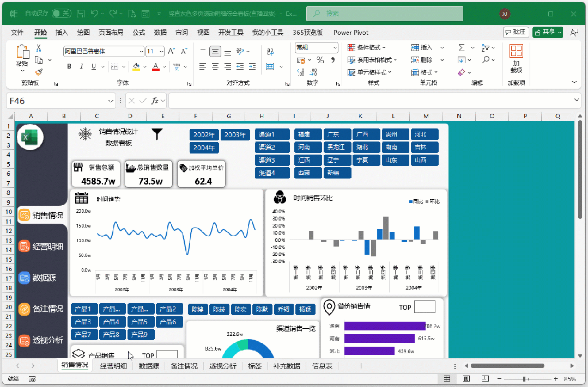The height and width of the screenshot is (387, 588).
Task: Click the Copy icon in clipboard group
Action: click(x=39, y=60)
